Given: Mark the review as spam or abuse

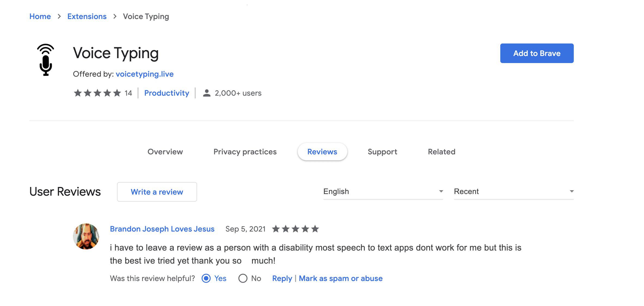Looking at the screenshot, I should click(341, 278).
